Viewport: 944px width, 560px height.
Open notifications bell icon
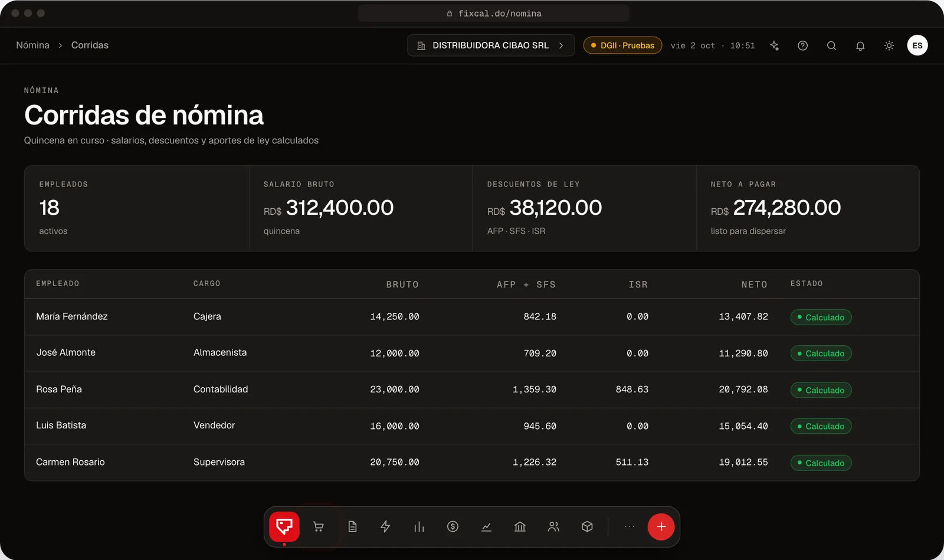pyautogui.click(x=860, y=45)
